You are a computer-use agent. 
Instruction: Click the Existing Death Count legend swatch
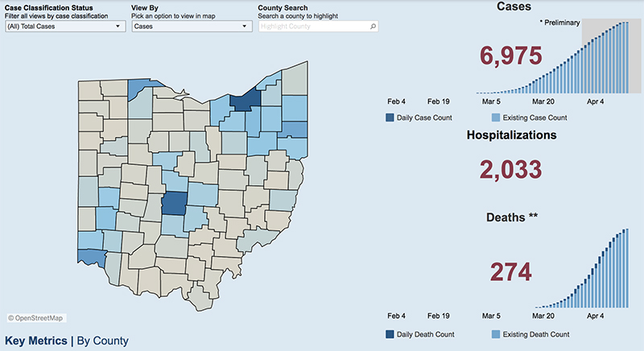pos(496,334)
